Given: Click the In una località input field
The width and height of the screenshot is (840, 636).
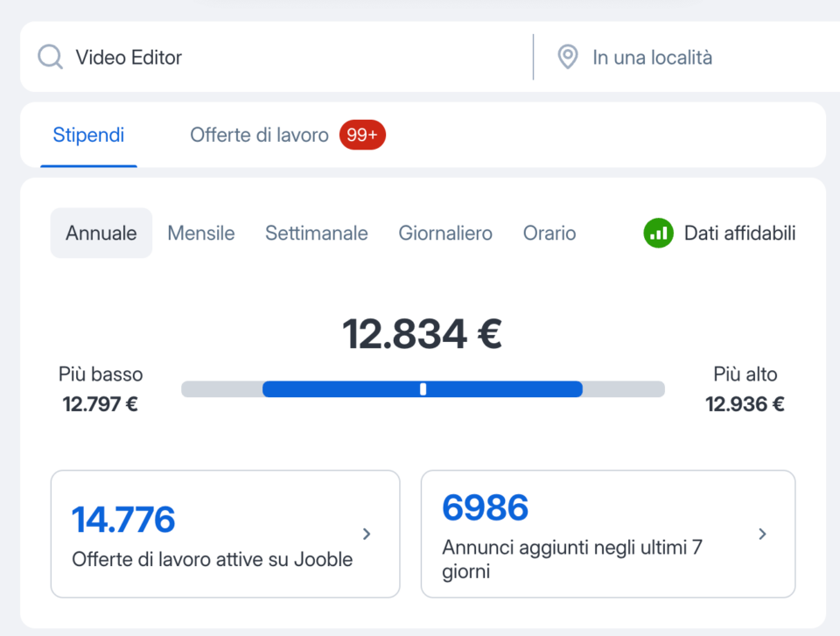Looking at the screenshot, I should [700, 58].
